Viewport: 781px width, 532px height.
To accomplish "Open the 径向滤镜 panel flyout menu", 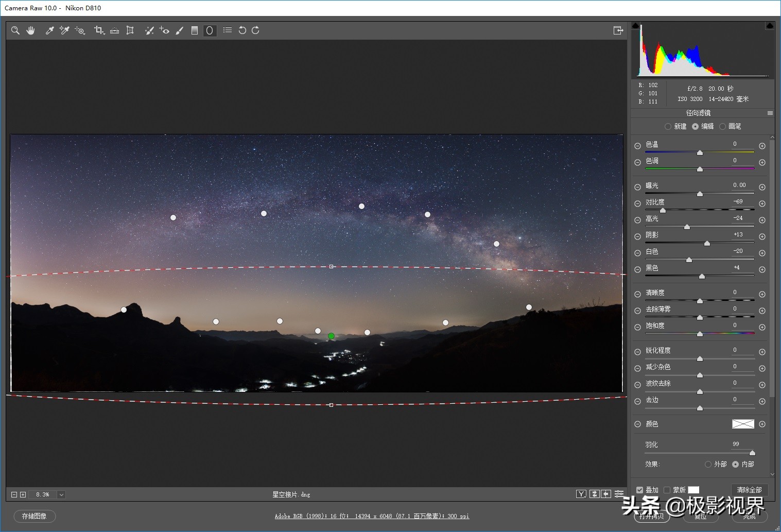I will pos(770,113).
